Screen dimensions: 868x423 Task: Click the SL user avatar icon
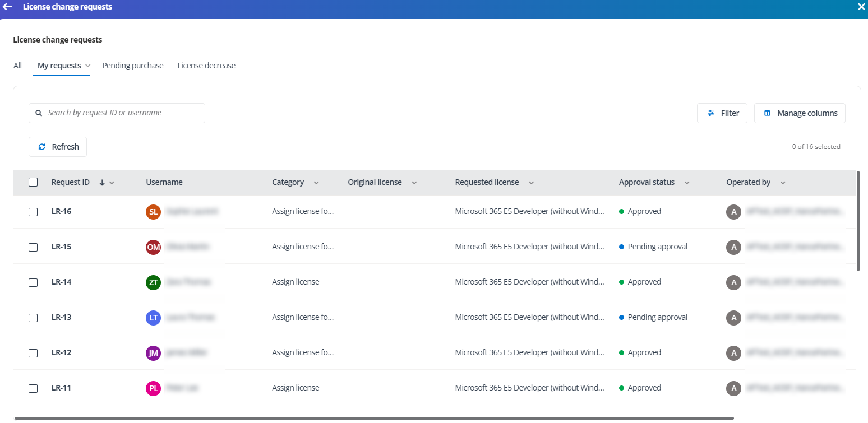(x=153, y=212)
